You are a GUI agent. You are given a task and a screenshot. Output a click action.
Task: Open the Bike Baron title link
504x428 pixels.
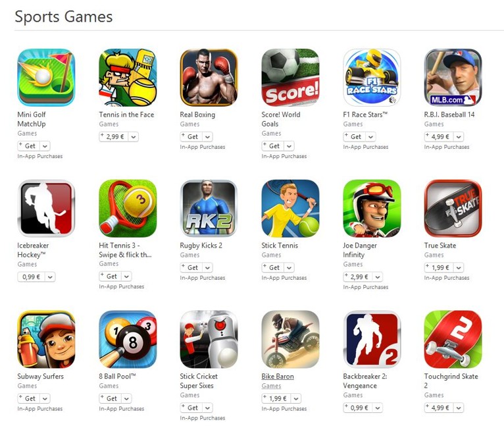pos(278,376)
